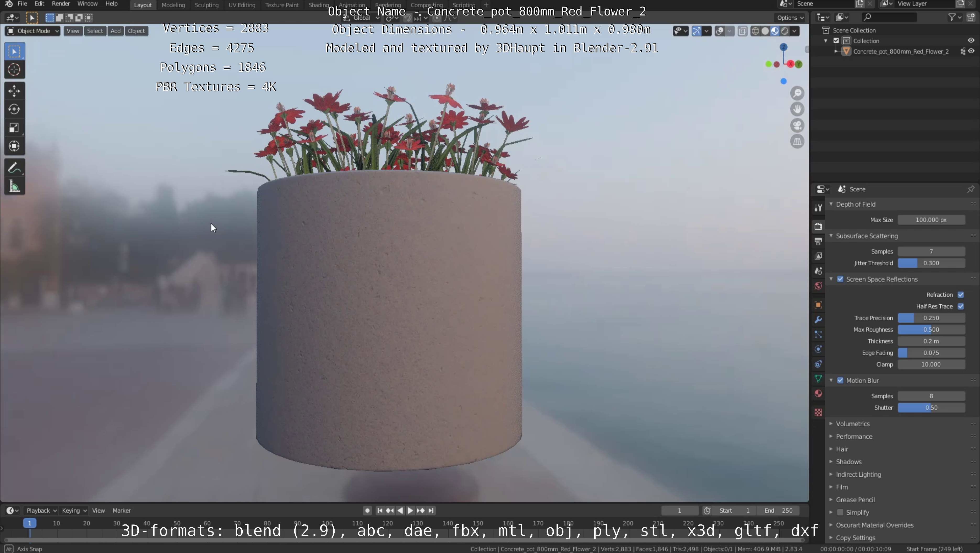Activate the 3D Cursor tool
The image size is (980, 553).
pos(14,70)
